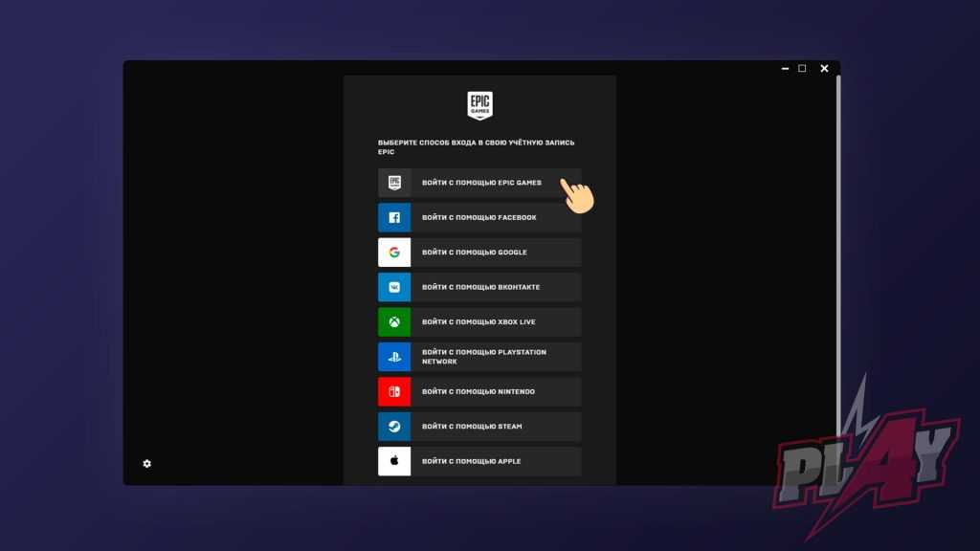Click the Facebook logo icon

point(394,217)
